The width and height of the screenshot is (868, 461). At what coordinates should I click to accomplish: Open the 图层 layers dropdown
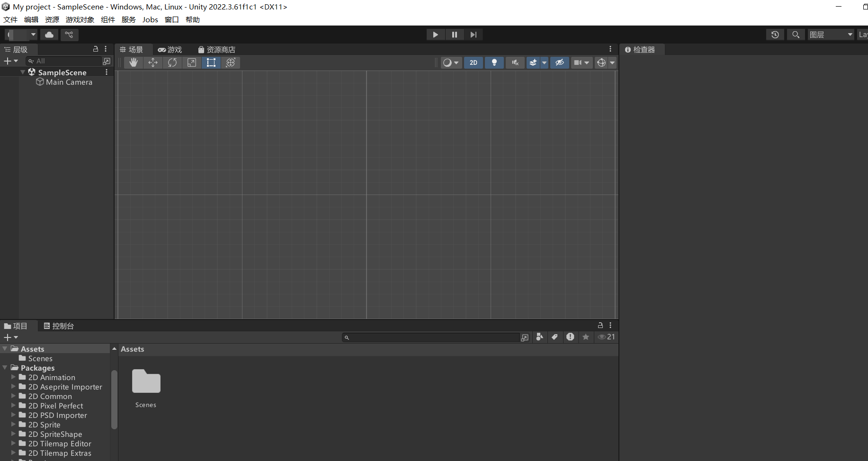831,35
